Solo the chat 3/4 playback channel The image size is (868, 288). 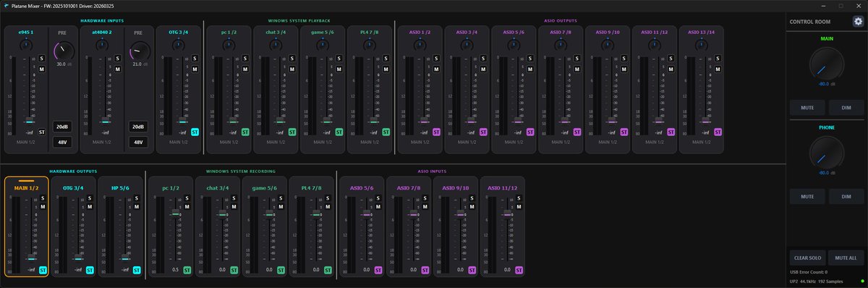point(292,58)
